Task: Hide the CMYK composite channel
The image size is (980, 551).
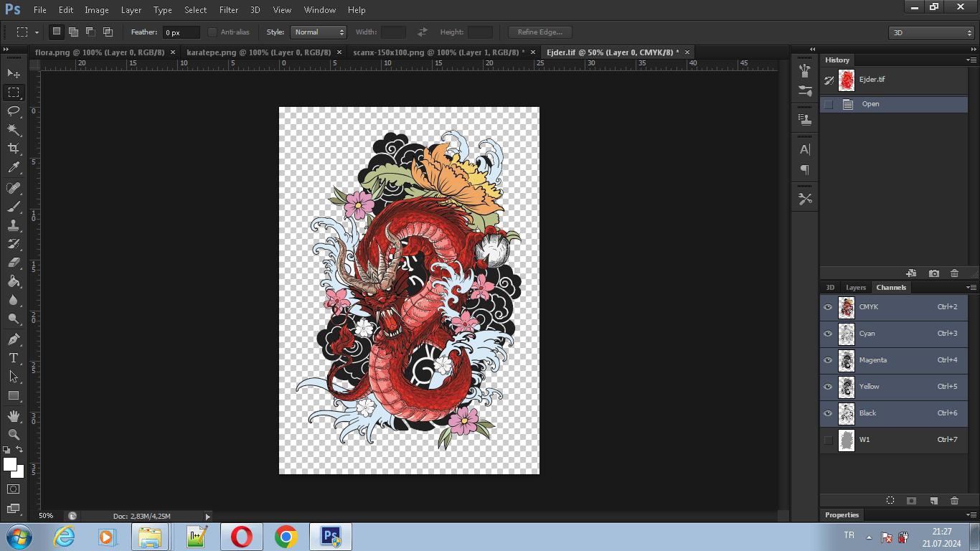Action: pyautogui.click(x=828, y=307)
